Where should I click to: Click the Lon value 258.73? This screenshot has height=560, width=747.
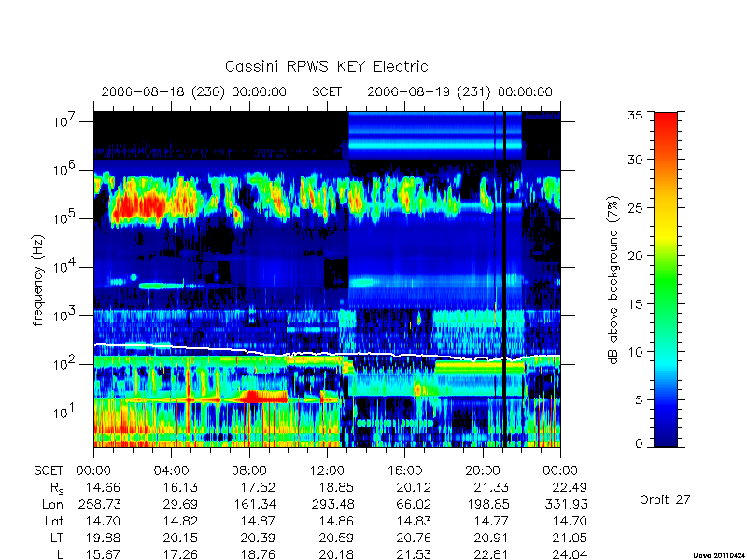(100, 504)
